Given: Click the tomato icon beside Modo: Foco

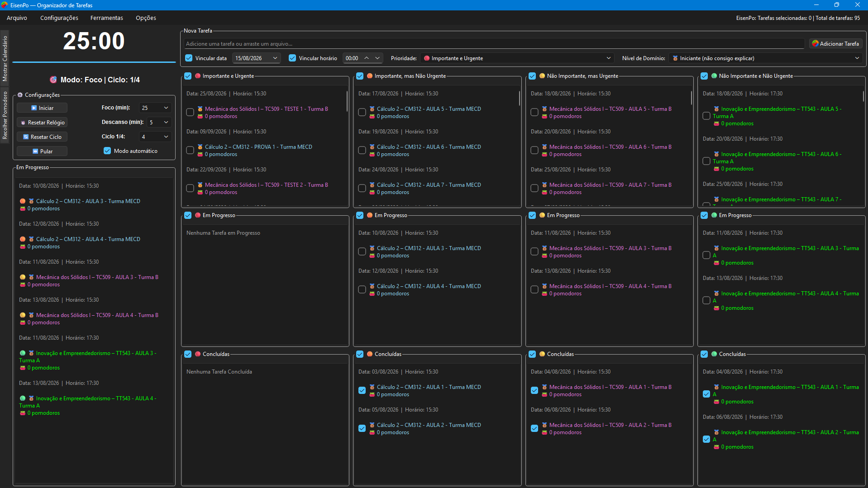Looking at the screenshot, I should pyautogui.click(x=53, y=80).
